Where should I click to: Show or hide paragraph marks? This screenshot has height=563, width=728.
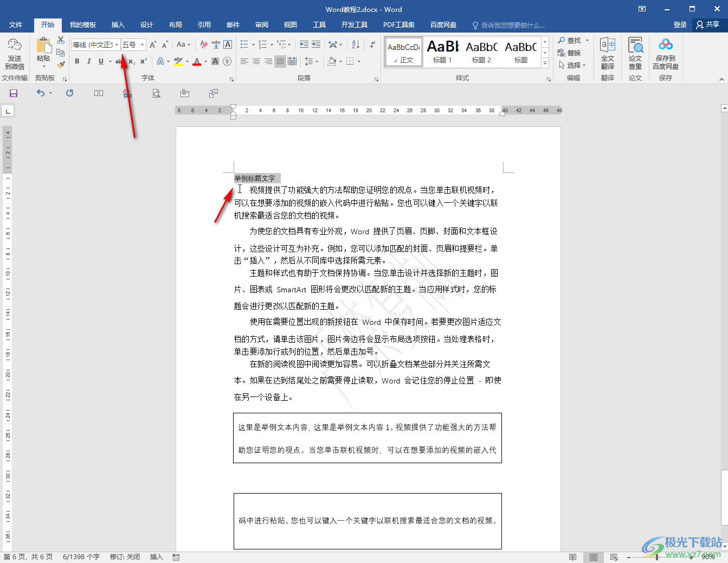(x=372, y=44)
